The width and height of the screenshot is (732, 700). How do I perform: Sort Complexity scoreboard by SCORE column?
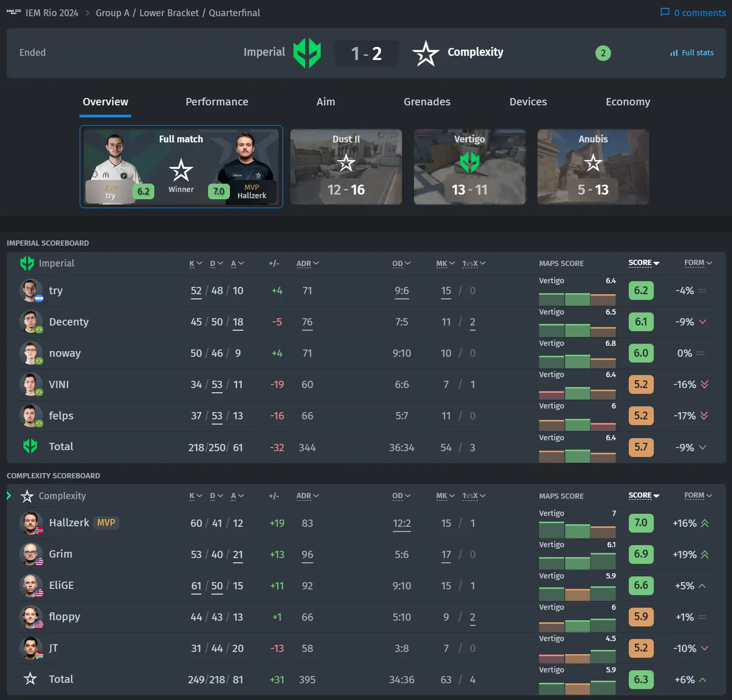tap(644, 496)
